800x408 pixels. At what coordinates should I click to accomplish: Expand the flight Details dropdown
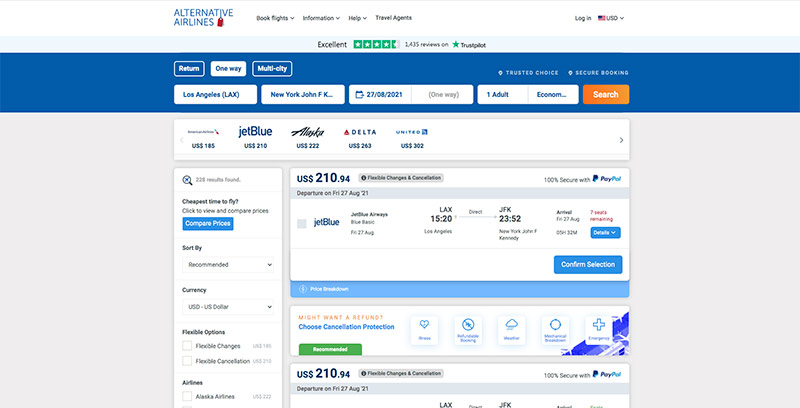(x=606, y=233)
